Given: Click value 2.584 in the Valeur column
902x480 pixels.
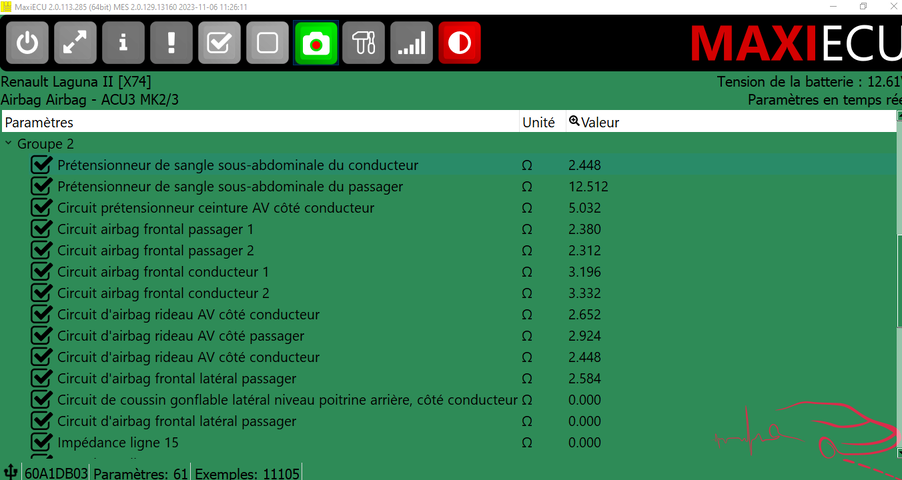Looking at the screenshot, I should click(584, 378).
